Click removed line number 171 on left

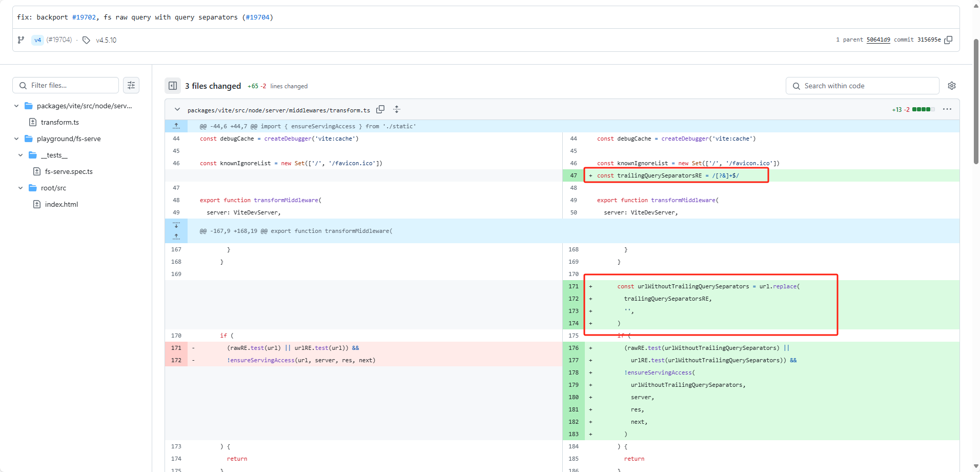[x=176, y=348]
